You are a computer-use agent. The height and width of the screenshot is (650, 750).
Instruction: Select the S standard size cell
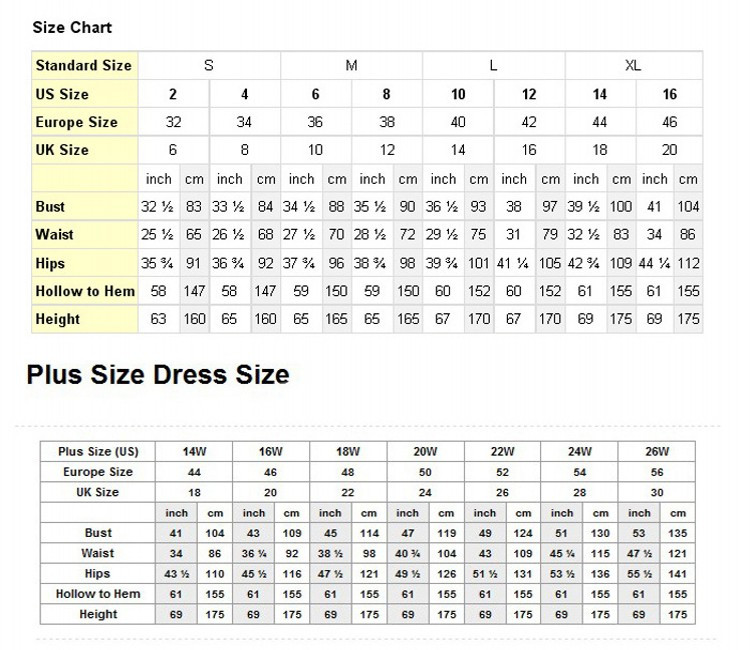[208, 66]
